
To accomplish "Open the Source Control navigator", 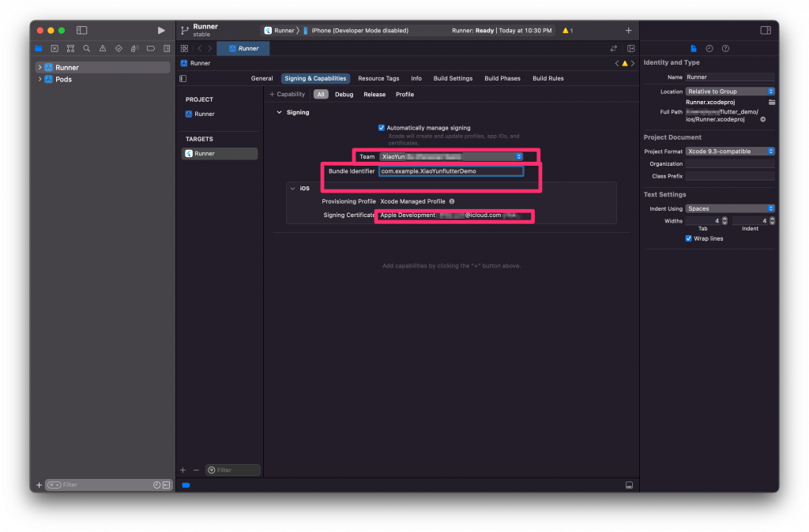I will click(55, 48).
